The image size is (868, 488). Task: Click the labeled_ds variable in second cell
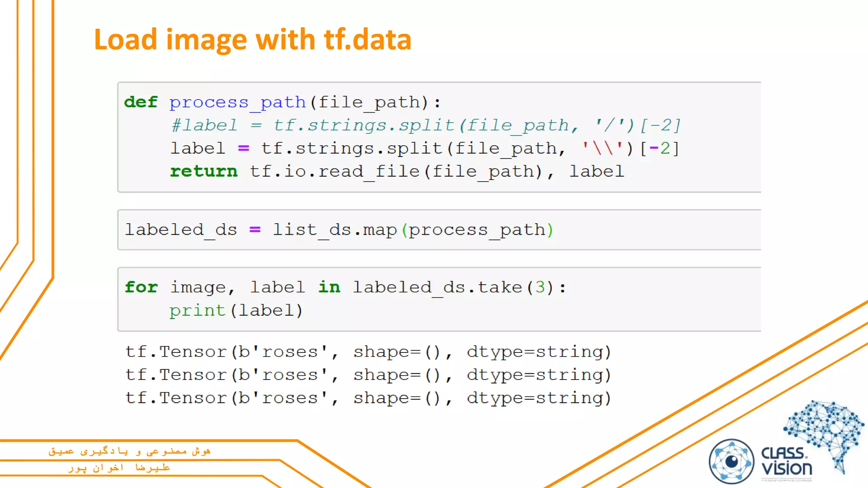coord(181,230)
